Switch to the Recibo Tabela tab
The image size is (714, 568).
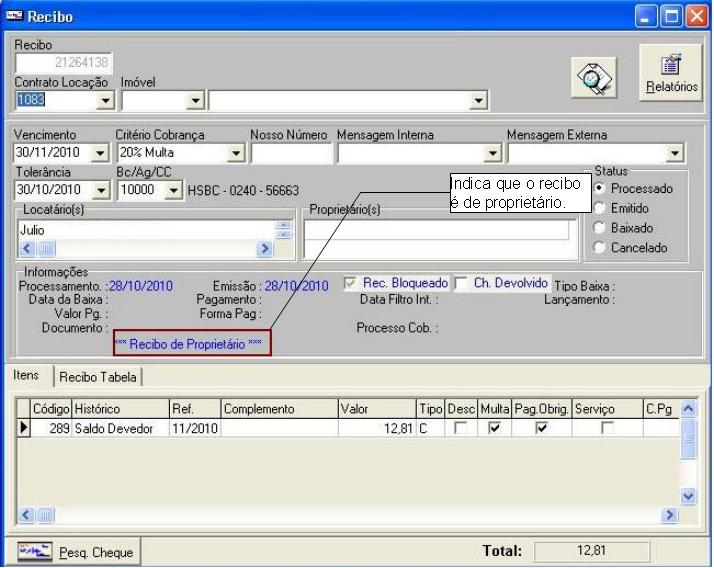tap(98, 377)
